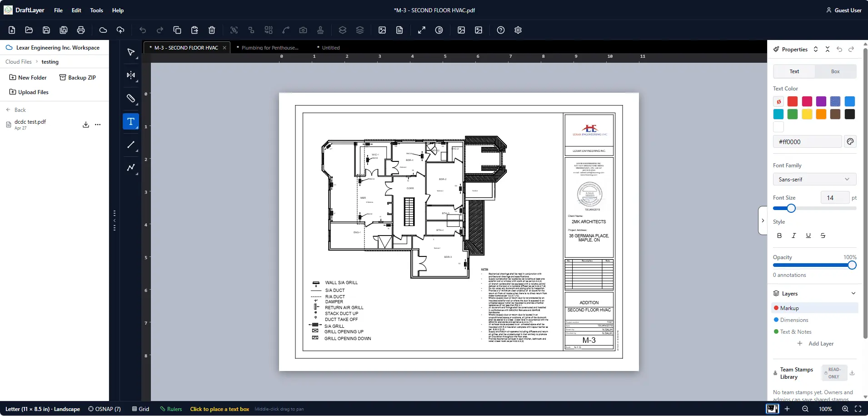Click the New Folder button
This screenshot has height=416, width=868.
tap(28, 78)
